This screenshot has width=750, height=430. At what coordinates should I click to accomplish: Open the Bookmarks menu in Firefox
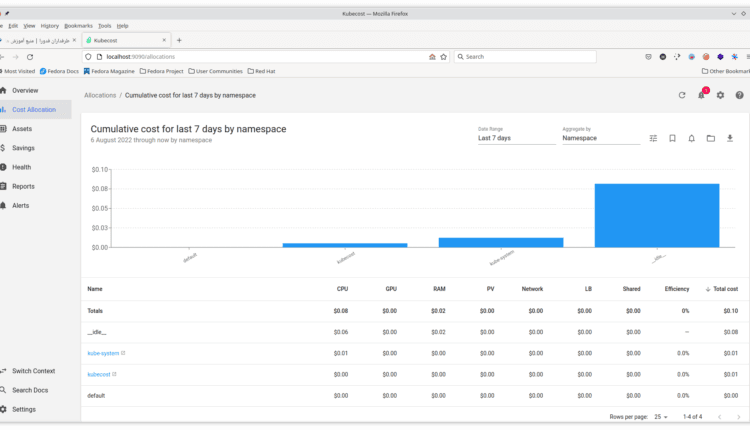pyautogui.click(x=77, y=25)
